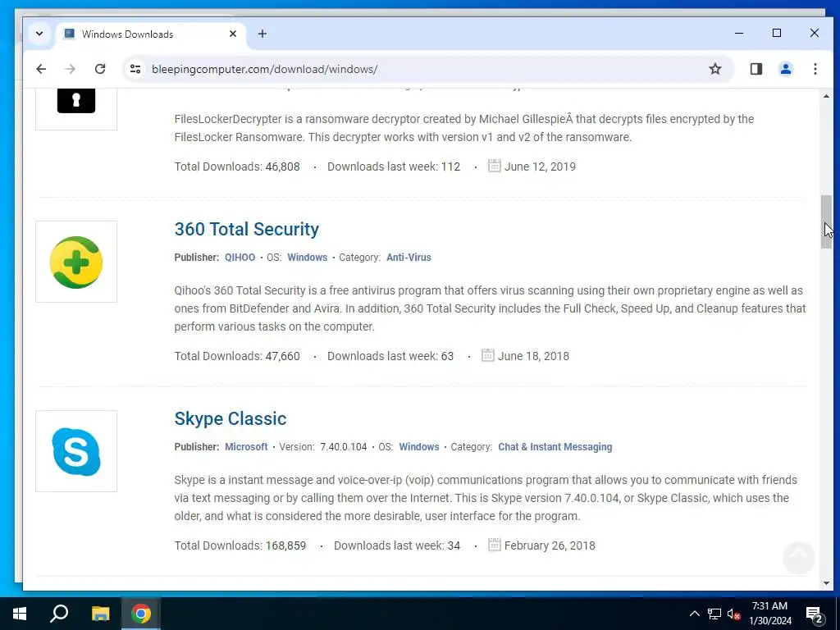Reload the Windows Downloads page
This screenshot has height=630, width=840.
(99, 69)
